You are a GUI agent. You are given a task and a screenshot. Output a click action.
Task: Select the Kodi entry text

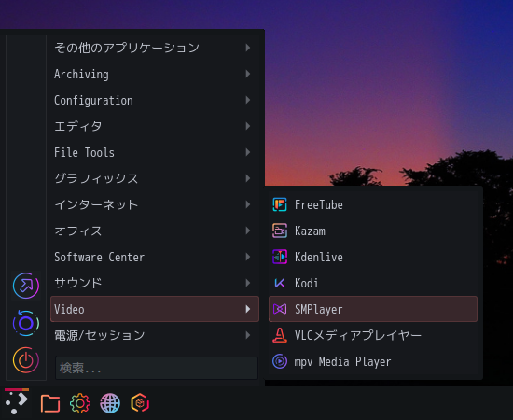pyautogui.click(x=307, y=283)
